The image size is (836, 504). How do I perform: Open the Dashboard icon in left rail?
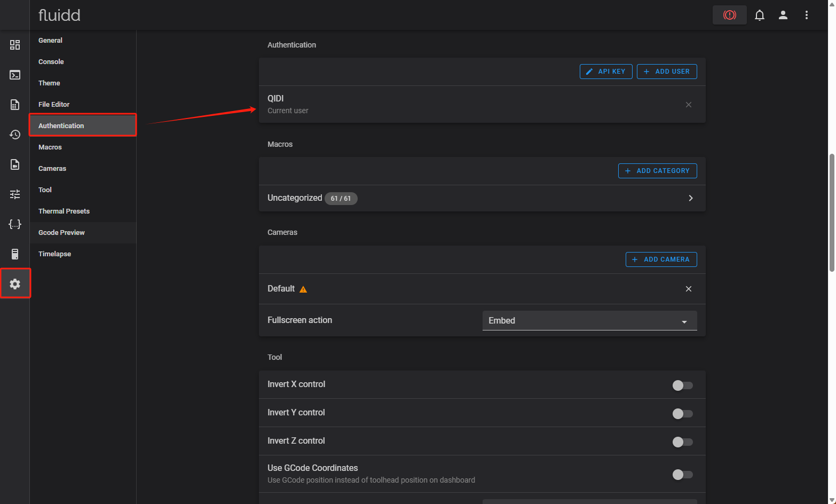click(15, 45)
